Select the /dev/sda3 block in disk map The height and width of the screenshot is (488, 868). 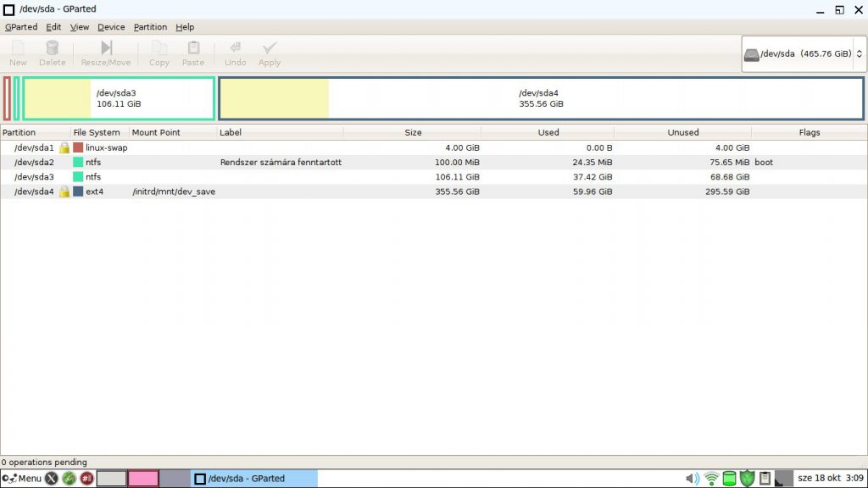119,98
